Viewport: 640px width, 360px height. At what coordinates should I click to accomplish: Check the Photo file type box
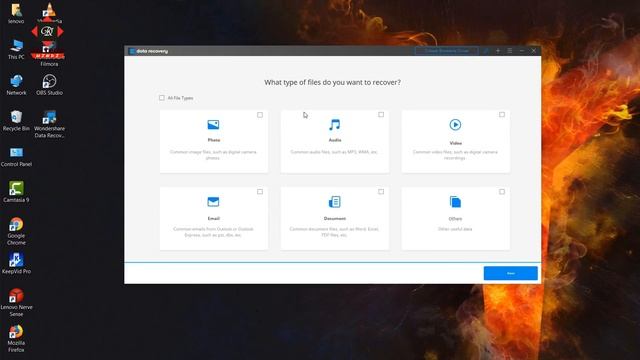pos(260,115)
